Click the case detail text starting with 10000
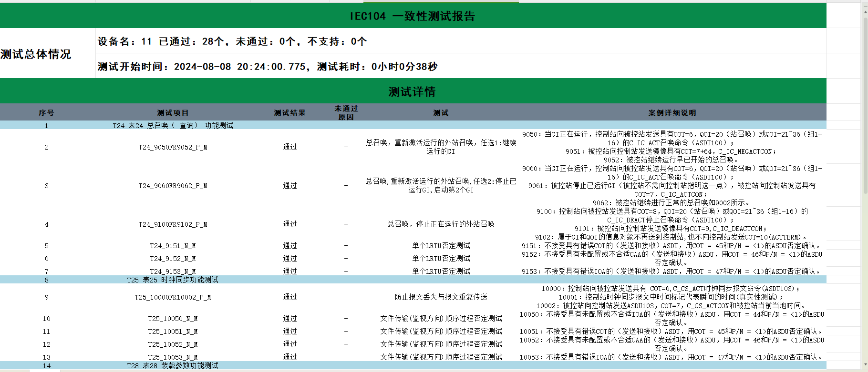 tap(672, 297)
